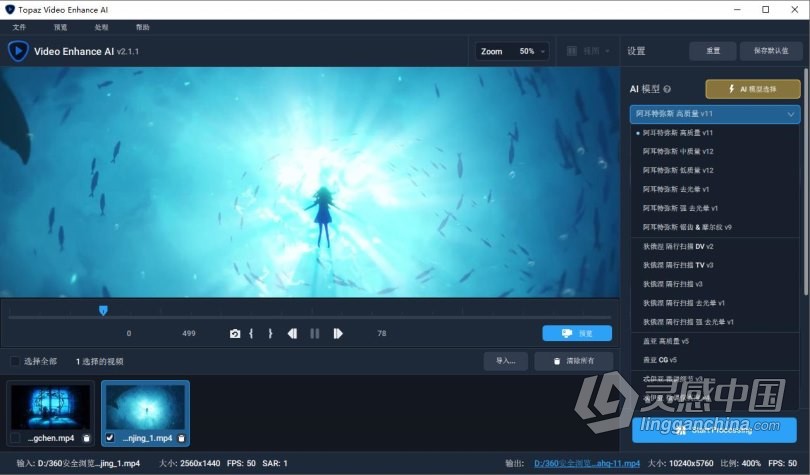Click the view layout icon beside Zoom
Screen dimensions: 810x475
click(x=572, y=51)
